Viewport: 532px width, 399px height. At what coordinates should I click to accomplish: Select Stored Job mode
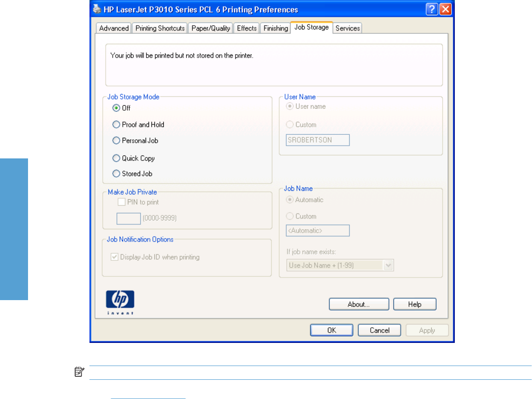[x=116, y=174]
